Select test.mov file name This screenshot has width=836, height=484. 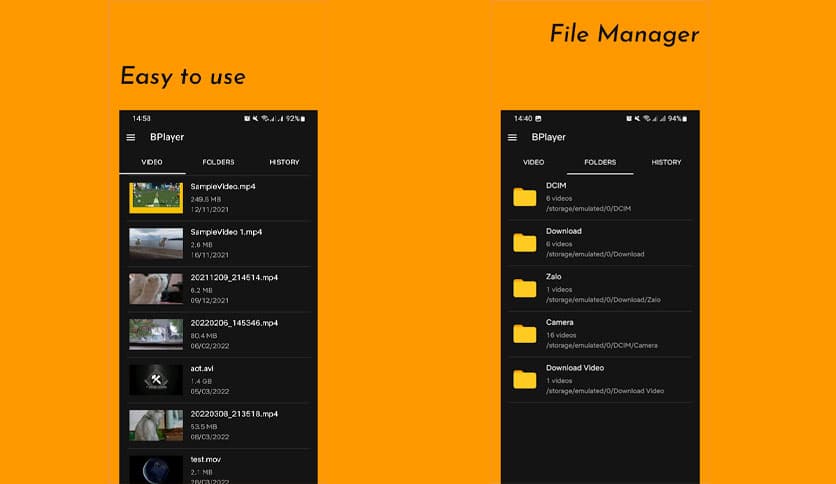click(206, 459)
